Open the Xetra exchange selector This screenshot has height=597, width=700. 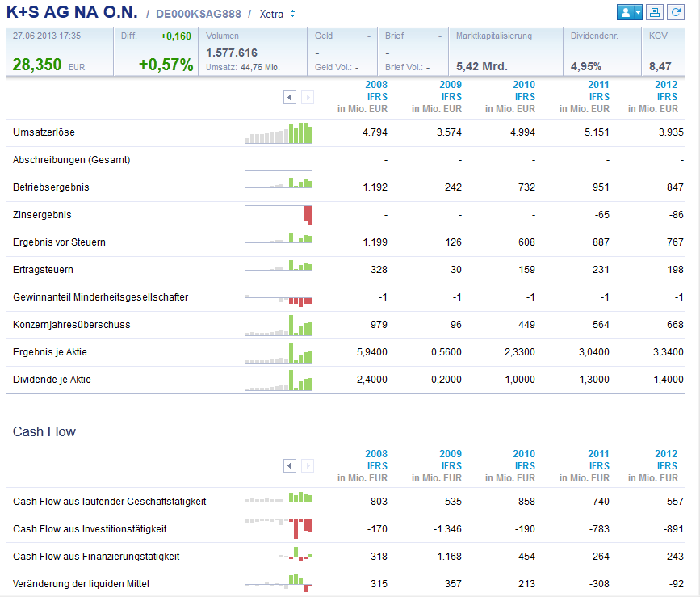tap(277, 14)
